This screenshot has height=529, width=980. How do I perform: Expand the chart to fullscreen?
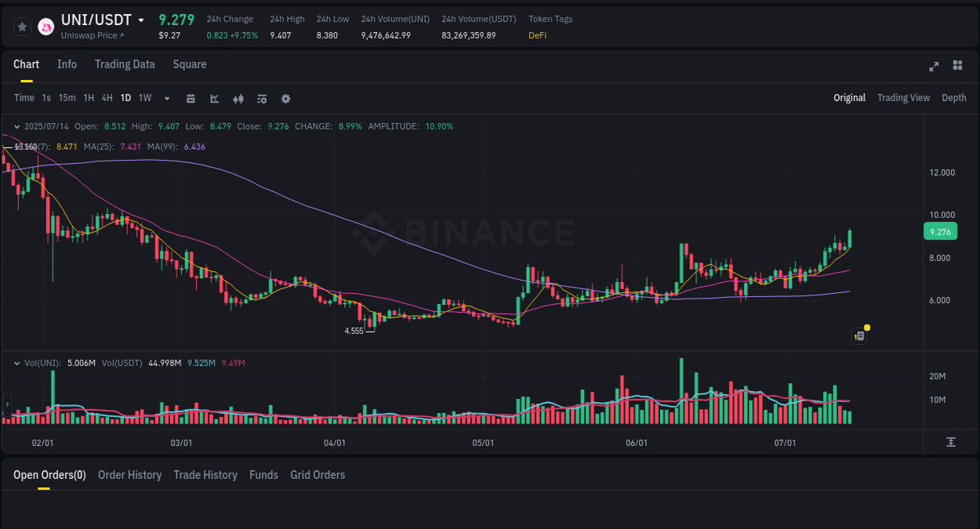tap(934, 67)
